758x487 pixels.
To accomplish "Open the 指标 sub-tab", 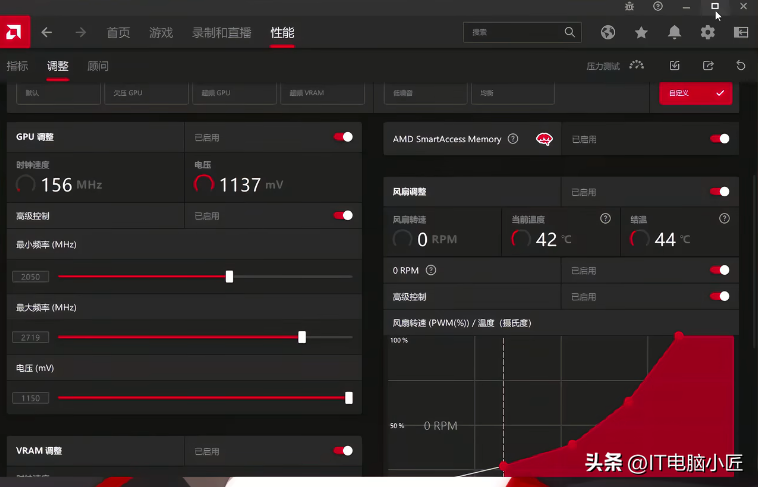I will tap(17, 66).
